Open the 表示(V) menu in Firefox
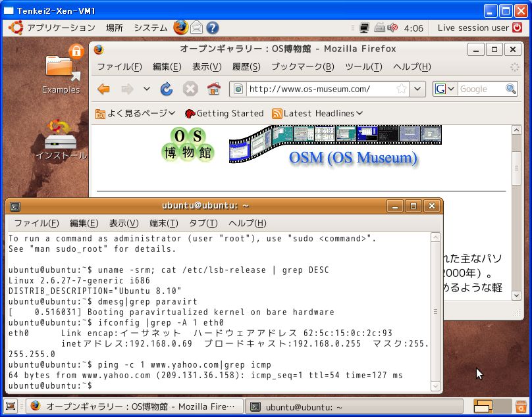Image resolution: width=532 pixels, height=417 pixels. pyautogui.click(x=207, y=67)
